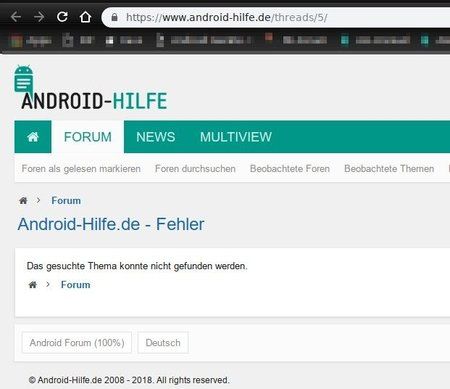The height and width of the screenshot is (389, 450).
Task: Open Beobachtete Themen link
Action: point(389,169)
